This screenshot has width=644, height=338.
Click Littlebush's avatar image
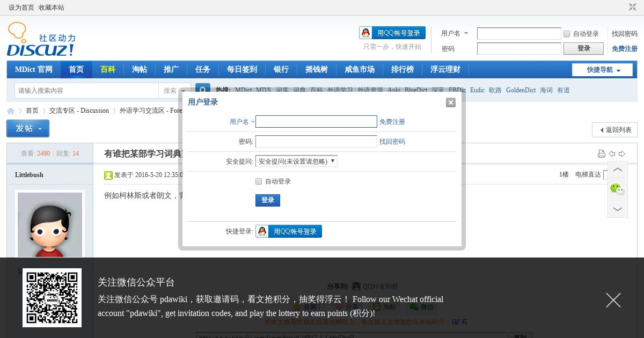pyautogui.click(x=50, y=225)
